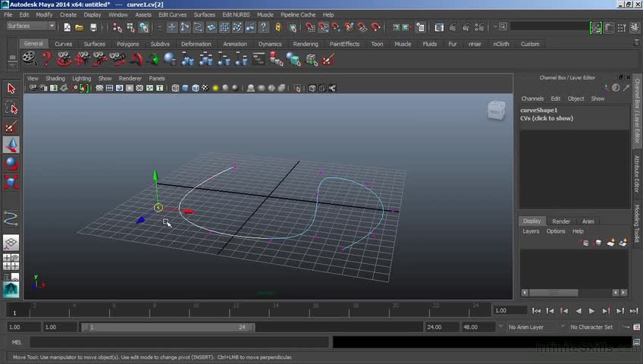Click the ViewCube in the viewport

tap(496, 111)
